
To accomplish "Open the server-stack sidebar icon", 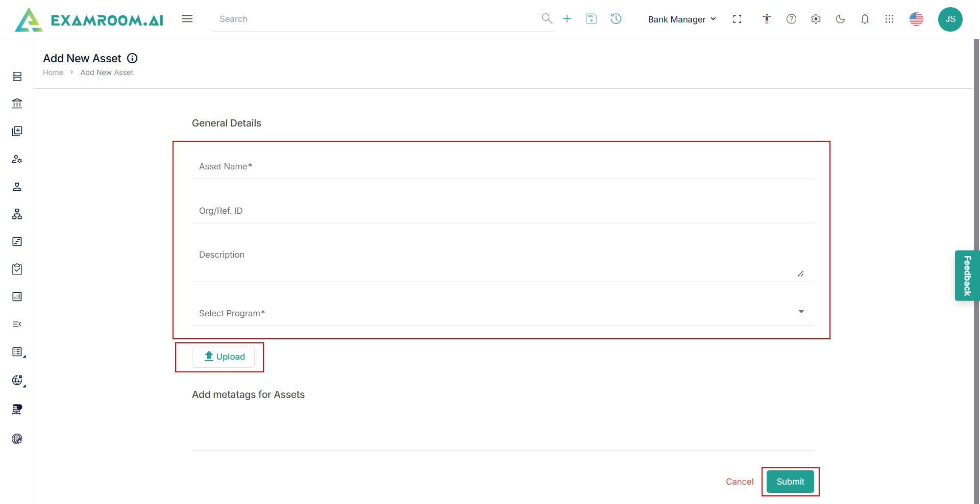I will pos(17,77).
